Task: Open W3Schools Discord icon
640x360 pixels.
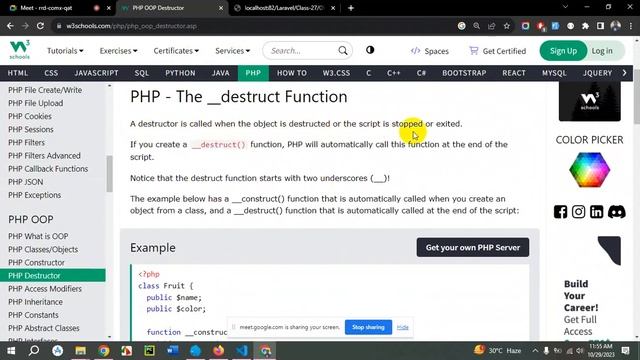Action: pyautogui.click(x=616, y=212)
